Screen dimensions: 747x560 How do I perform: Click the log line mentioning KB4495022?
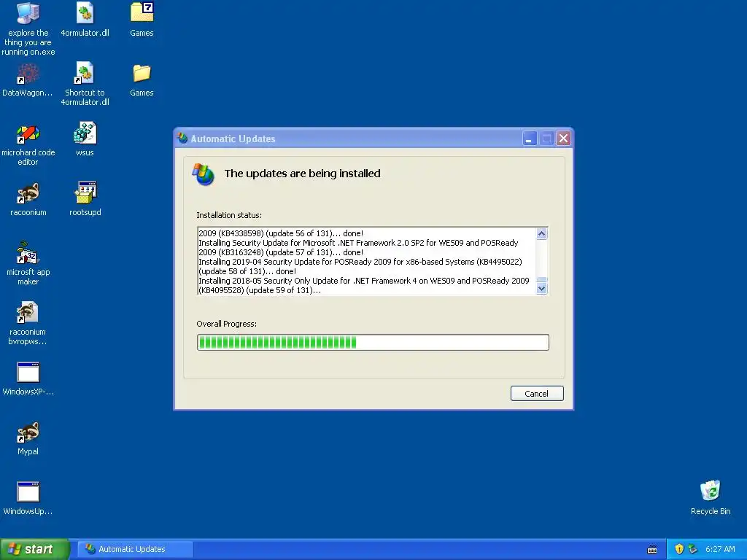(x=360, y=262)
